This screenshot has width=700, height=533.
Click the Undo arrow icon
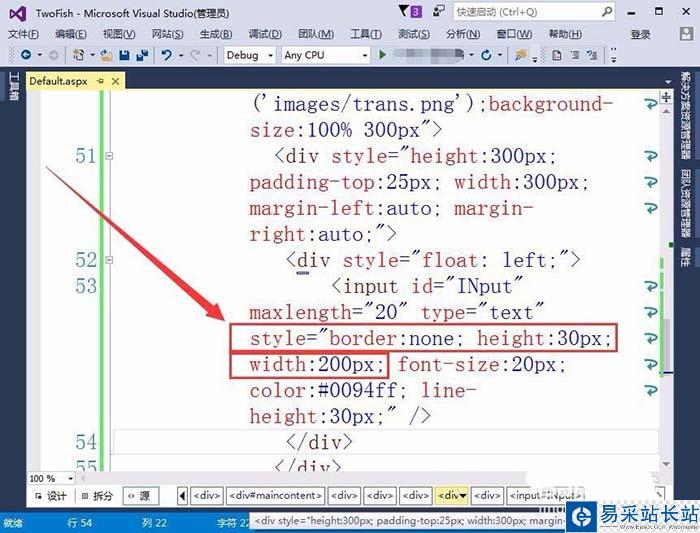[167, 55]
